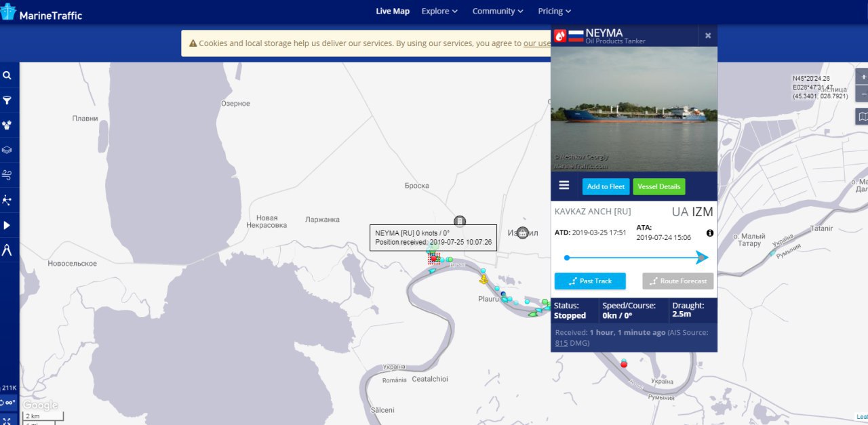Viewport: 868px width, 425px height.
Task: Click the red vessel marker in lower river bend
Action: [624, 364]
